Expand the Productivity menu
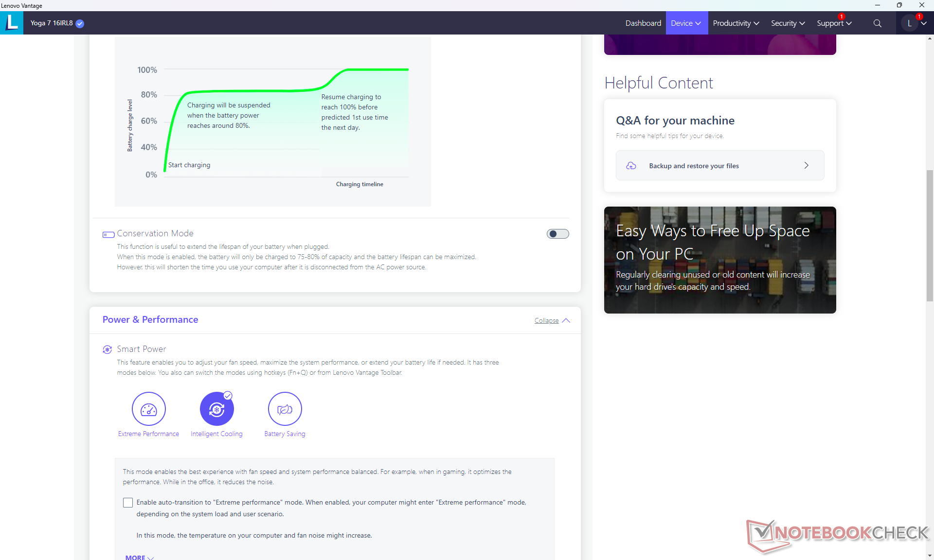The height and width of the screenshot is (560, 934). pyautogui.click(x=736, y=23)
